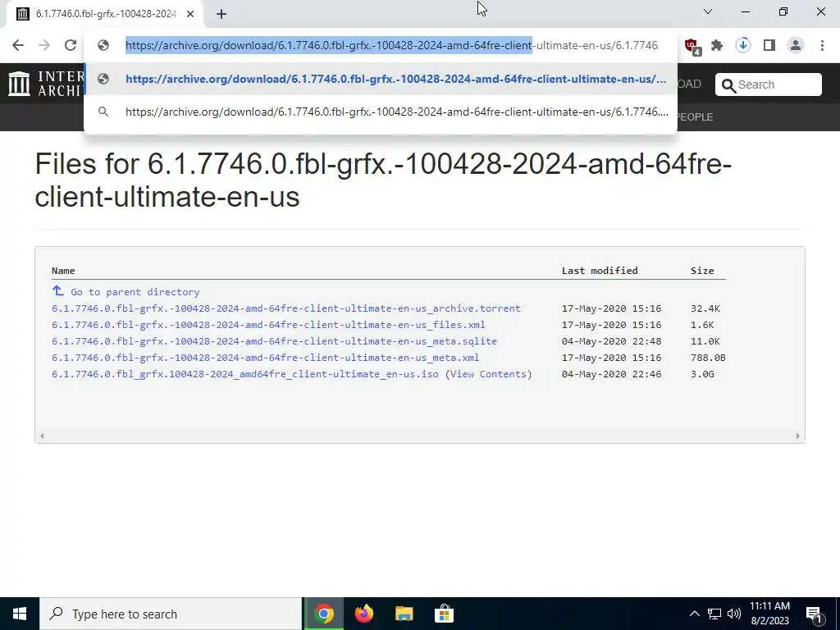Open the _files.xml file link
The width and height of the screenshot is (840, 630).
coord(268,325)
